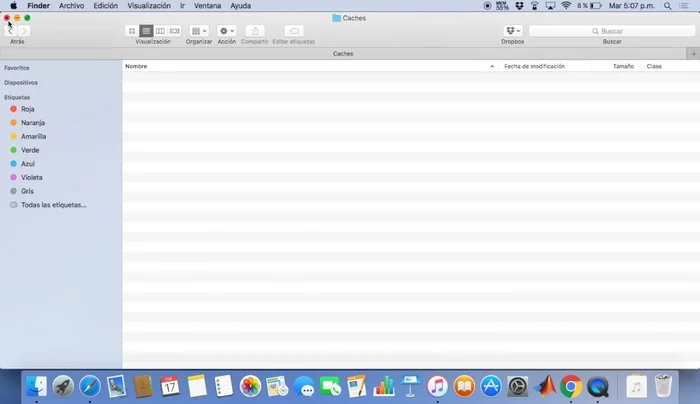Switch to list view in toolbar
Screen dimensions: 700x404
[146, 31]
